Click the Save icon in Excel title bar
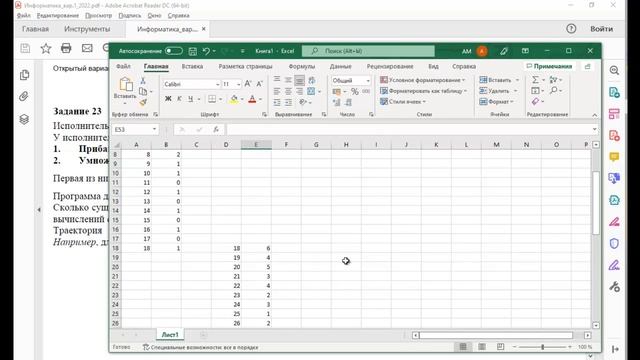 point(193,51)
